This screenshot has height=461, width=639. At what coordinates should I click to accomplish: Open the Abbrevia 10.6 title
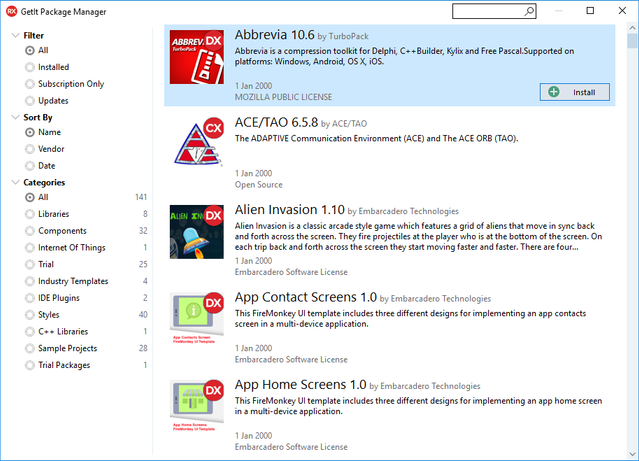pyautogui.click(x=275, y=35)
